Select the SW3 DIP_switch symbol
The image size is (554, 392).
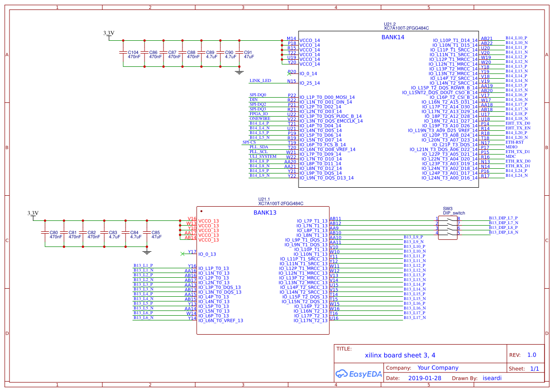tap(448, 228)
